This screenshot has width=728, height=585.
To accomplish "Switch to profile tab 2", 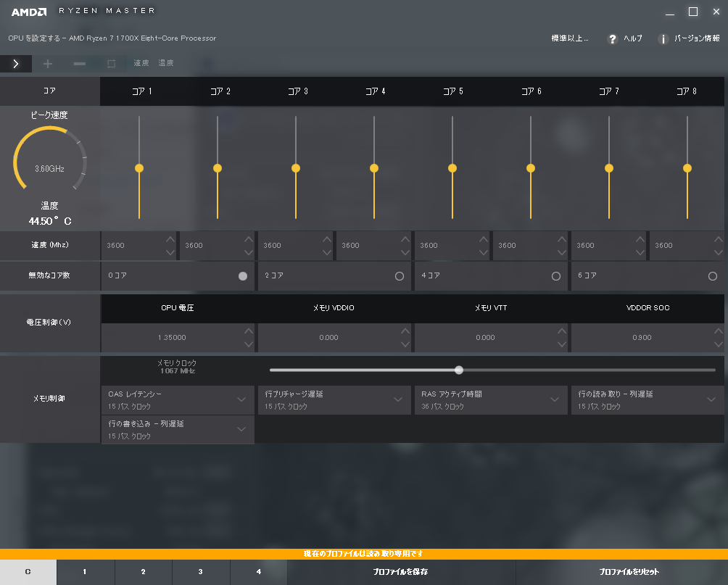I will (x=144, y=572).
